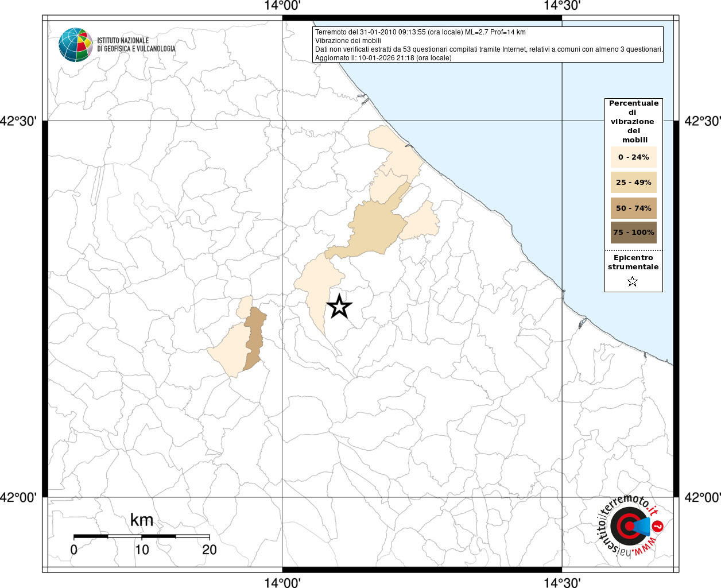Click the 'Terremoto del 31-01-2010' header line
This screenshot has width=721, height=588.
pyautogui.click(x=420, y=32)
